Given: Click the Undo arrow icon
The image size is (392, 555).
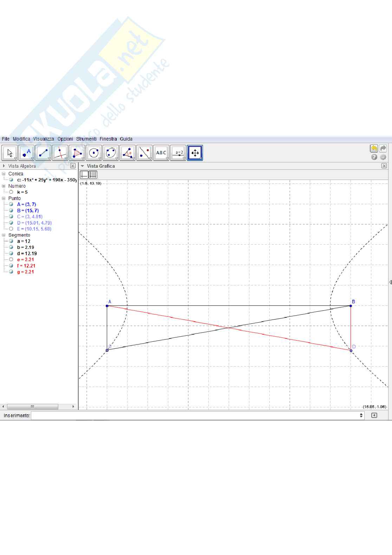Looking at the screenshot, I should click(x=374, y=148).
